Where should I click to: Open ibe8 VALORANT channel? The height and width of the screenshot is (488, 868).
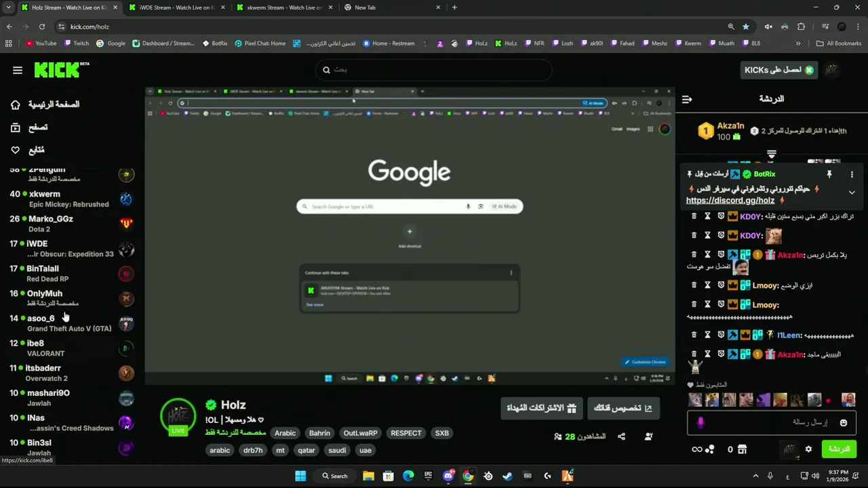click(x=71, y=348)
